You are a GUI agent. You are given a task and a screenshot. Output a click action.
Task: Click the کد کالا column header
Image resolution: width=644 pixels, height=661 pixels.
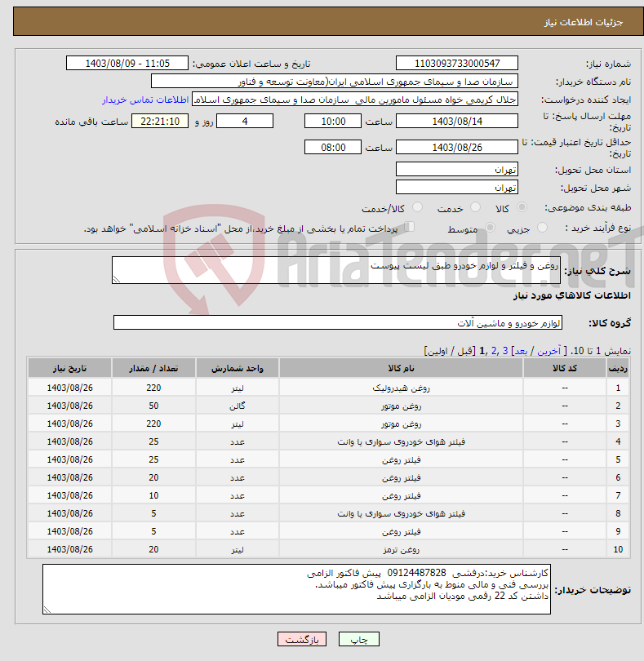coord(565,368)
